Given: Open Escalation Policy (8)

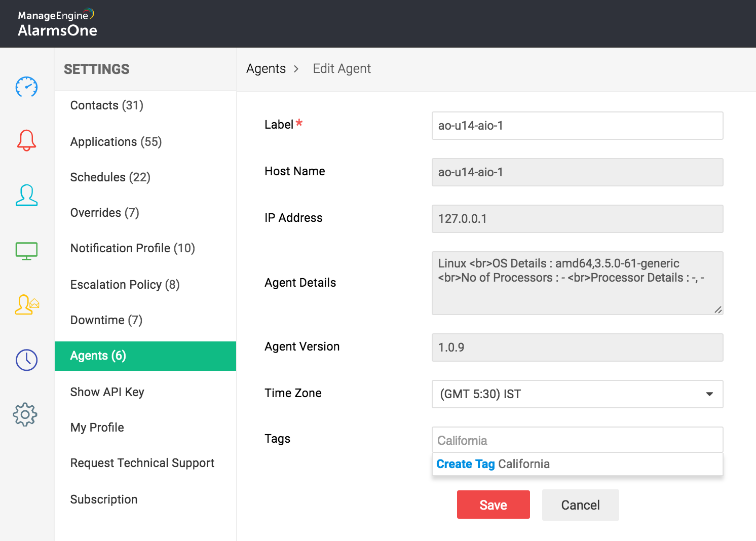Looking at the screenshot, I should click(145, 285).
